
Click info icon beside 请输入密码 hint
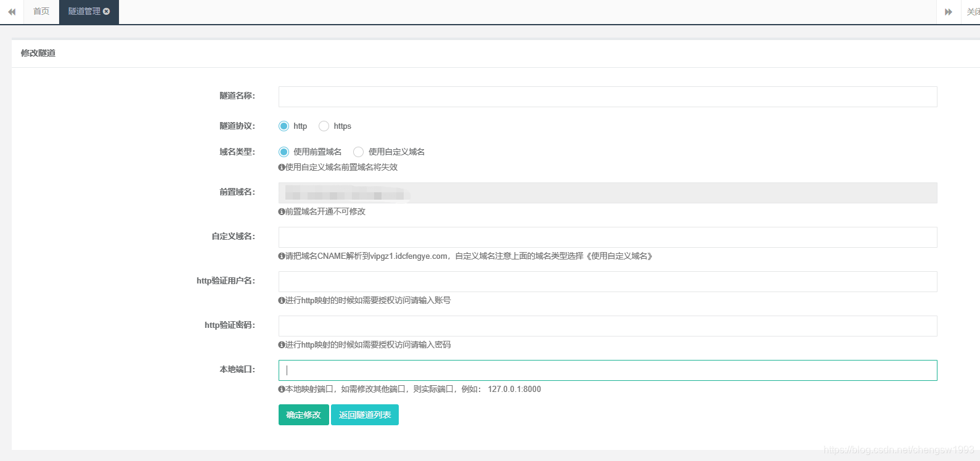(x=282, y=345)
